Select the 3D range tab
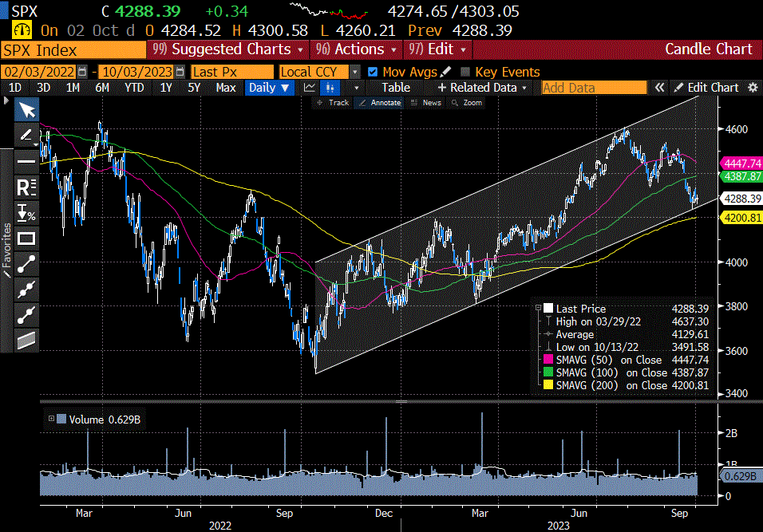 [x=43, y=88]
